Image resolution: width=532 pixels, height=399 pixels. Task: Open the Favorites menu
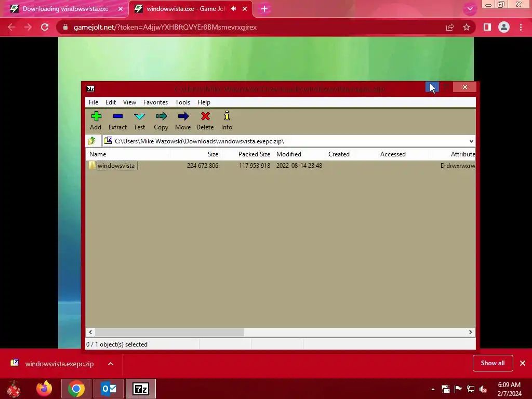point(155,102)
